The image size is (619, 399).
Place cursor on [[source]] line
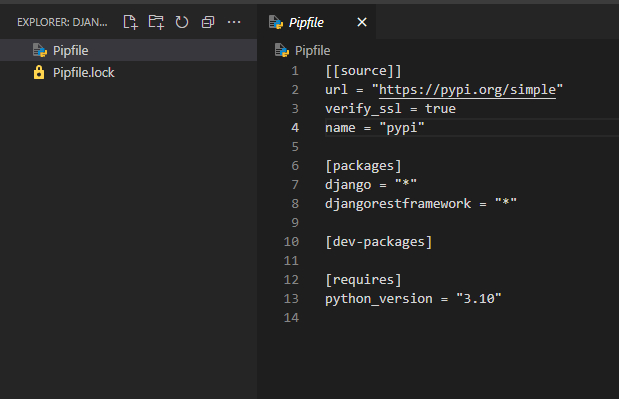tap(363, 71)
